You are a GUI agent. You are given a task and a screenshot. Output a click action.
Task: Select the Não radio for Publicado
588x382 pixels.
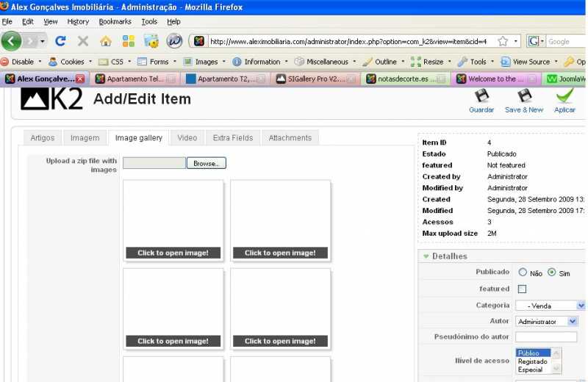pyautogui.click(x=523, y=272)
